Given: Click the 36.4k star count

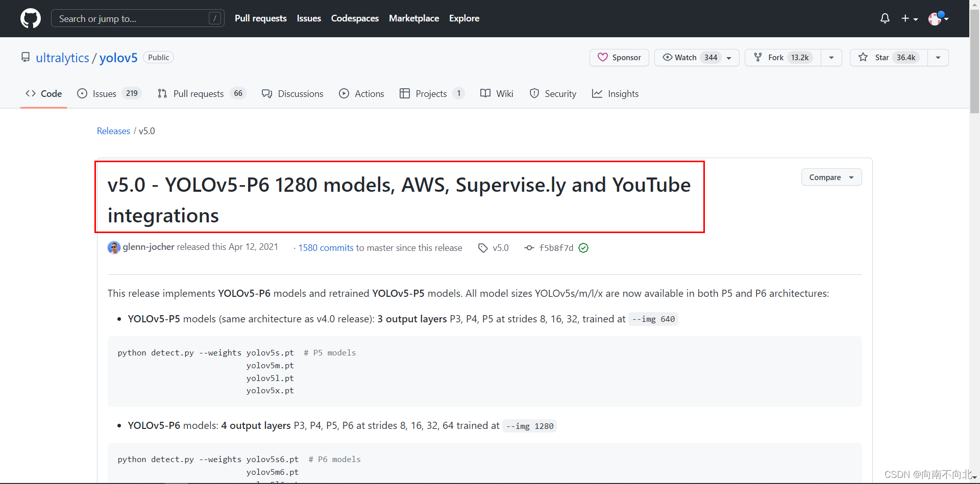Looking at the screenshot, I should coord(906,58).
